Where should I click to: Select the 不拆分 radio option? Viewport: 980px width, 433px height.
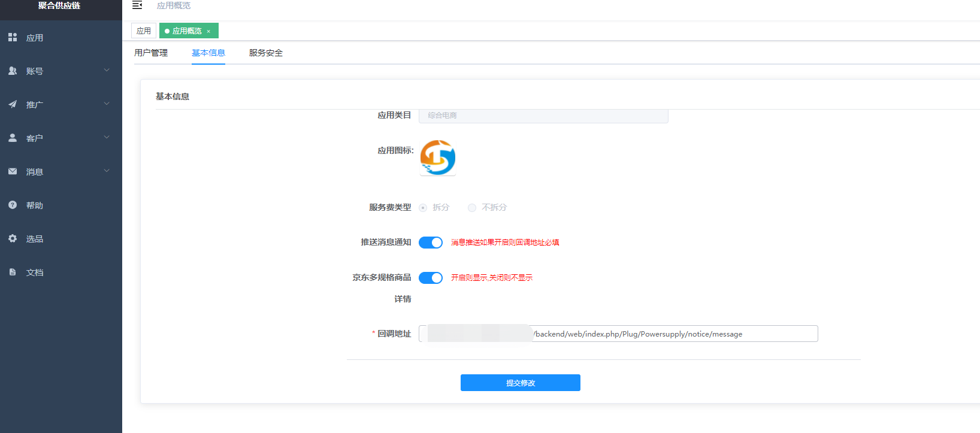[x=472, y=208]
